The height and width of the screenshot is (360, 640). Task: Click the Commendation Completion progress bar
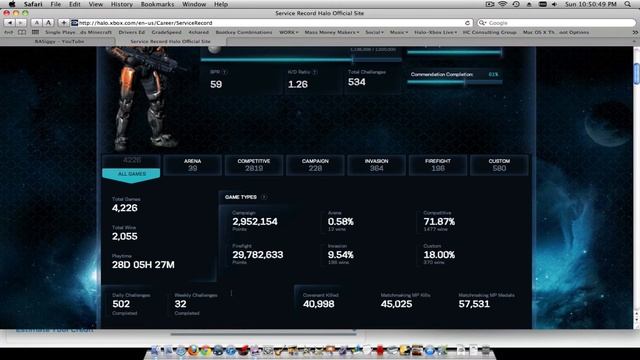click(x=455, y=82)
